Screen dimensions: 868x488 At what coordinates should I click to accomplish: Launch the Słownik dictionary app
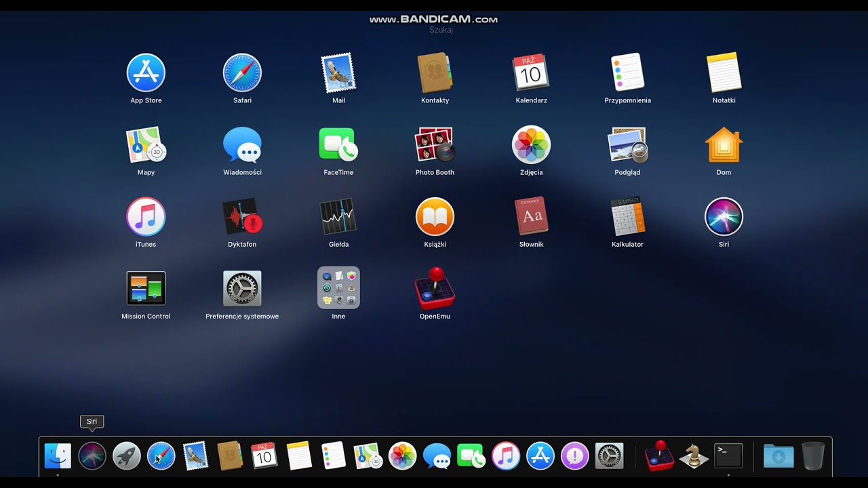pos(531,217)
